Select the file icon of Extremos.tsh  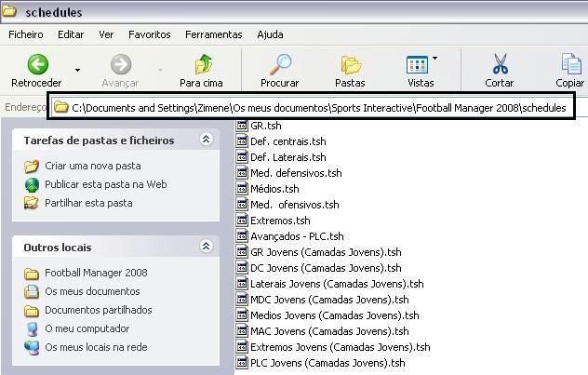point(242,221)
